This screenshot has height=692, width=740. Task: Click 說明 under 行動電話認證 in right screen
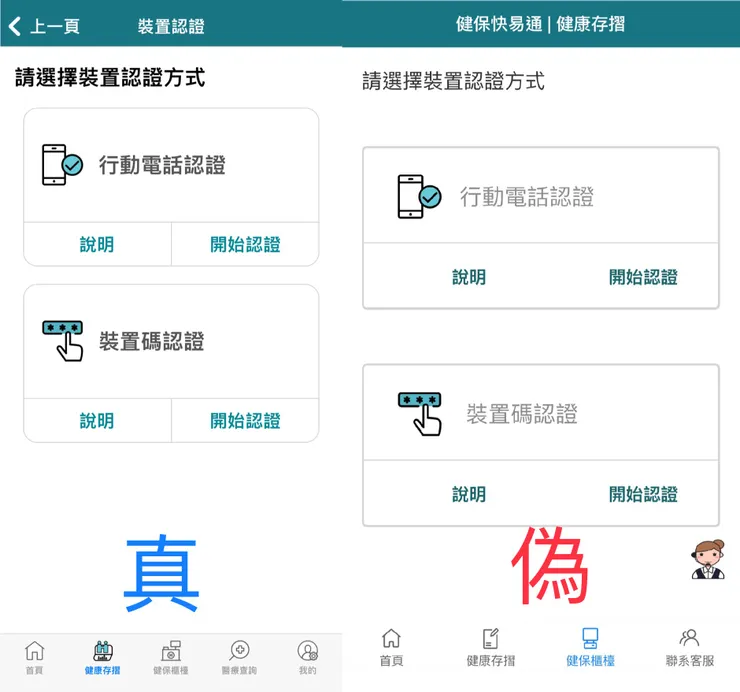click(469, 277)
